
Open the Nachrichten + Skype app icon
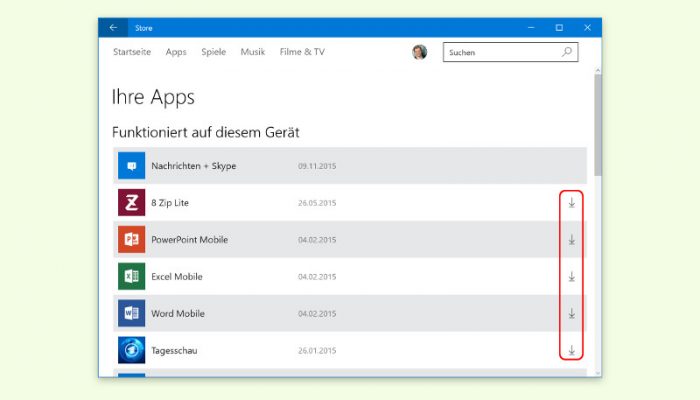point(131,166)
